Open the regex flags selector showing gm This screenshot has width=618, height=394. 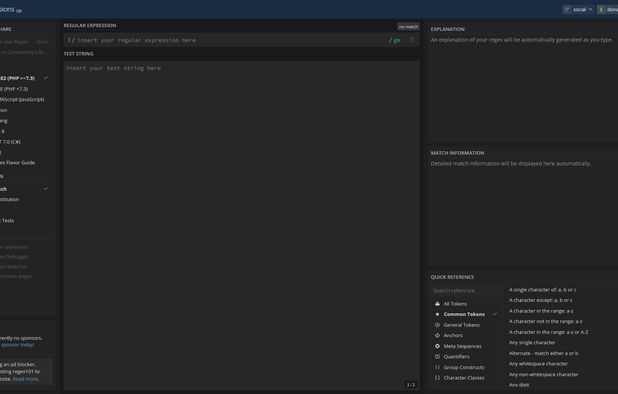click(395, 40)
